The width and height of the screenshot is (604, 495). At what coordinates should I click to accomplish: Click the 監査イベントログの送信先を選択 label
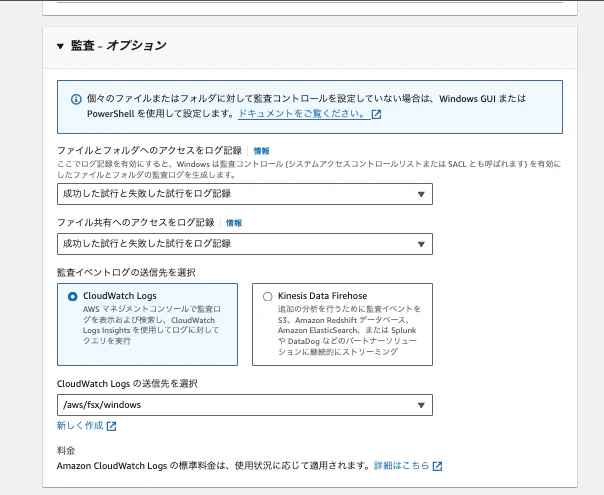coord(126,273)
